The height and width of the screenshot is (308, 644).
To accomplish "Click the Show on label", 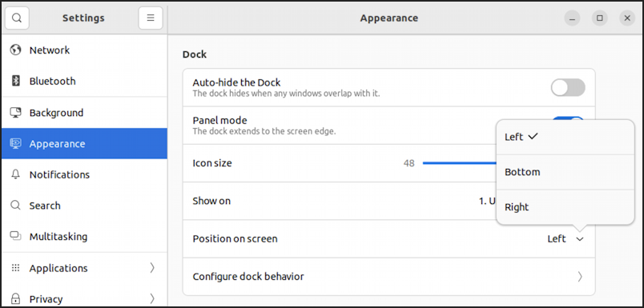I will pyautogui.click(x=211, y=201).
